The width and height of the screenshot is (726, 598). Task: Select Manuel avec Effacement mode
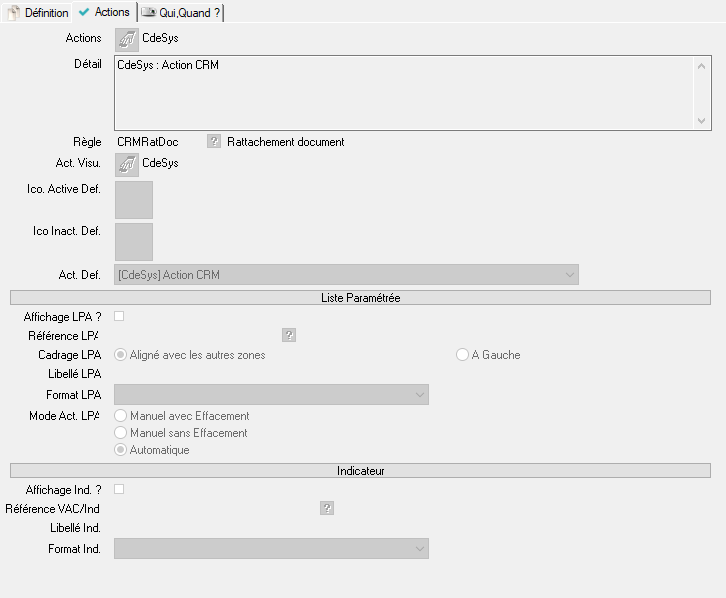pyautogui.click(x=122, y=416)
